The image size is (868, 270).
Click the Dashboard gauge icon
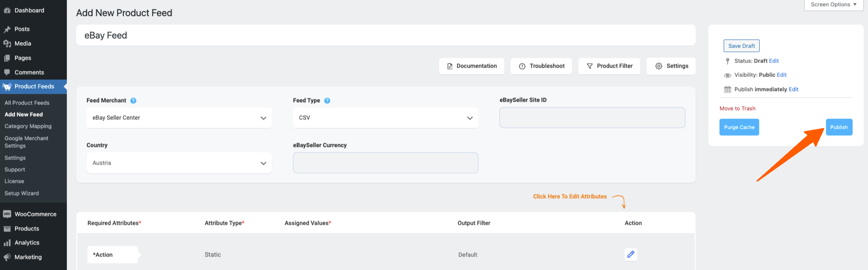(x=7, y=10)
